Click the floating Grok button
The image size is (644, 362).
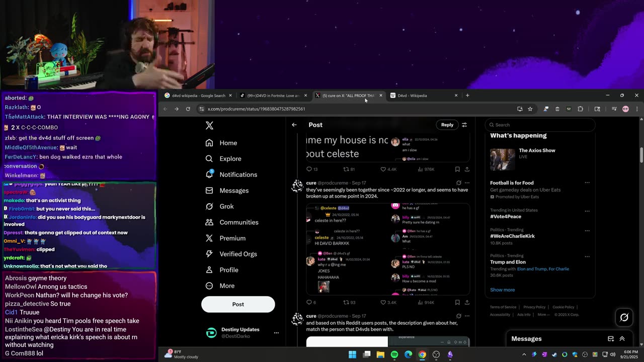coord(624,317)
